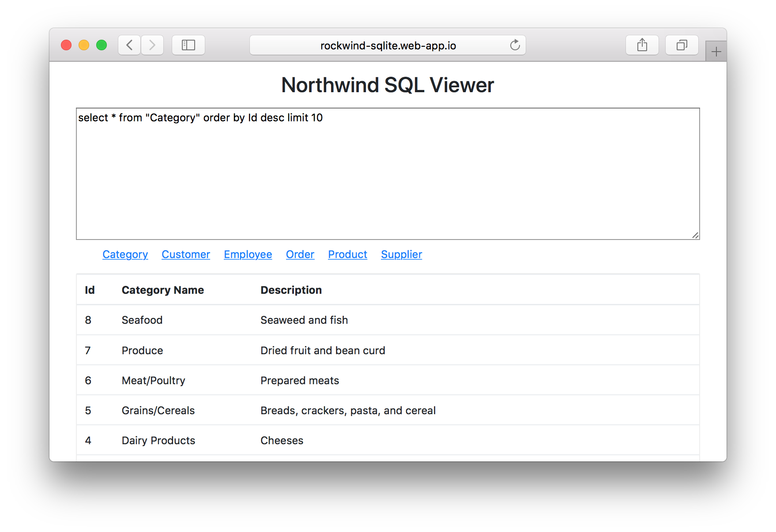The height and width of the screenshot is (532, 776).
Task: Click the 'Cheeses' description cell
Action: [282, 440]
